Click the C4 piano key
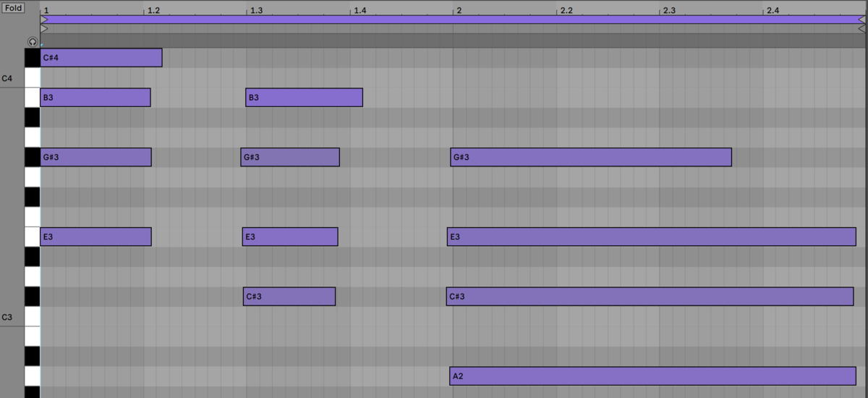868x398 pixels. click(x=33, y=77)
